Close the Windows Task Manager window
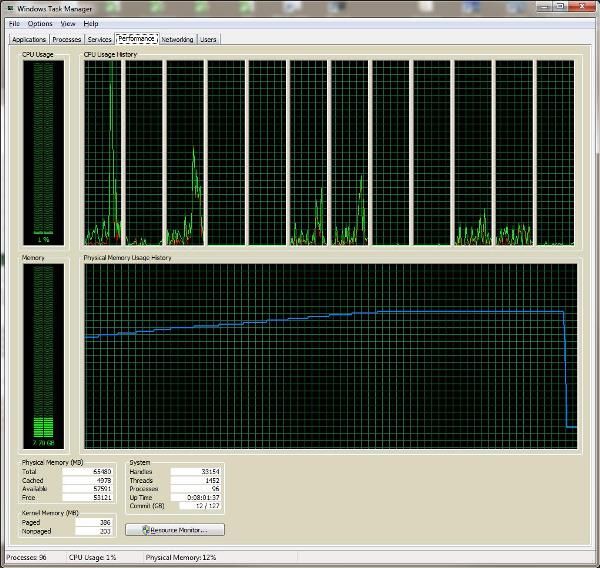This screenshot has width=600, height=568. (x=582, y=7)
